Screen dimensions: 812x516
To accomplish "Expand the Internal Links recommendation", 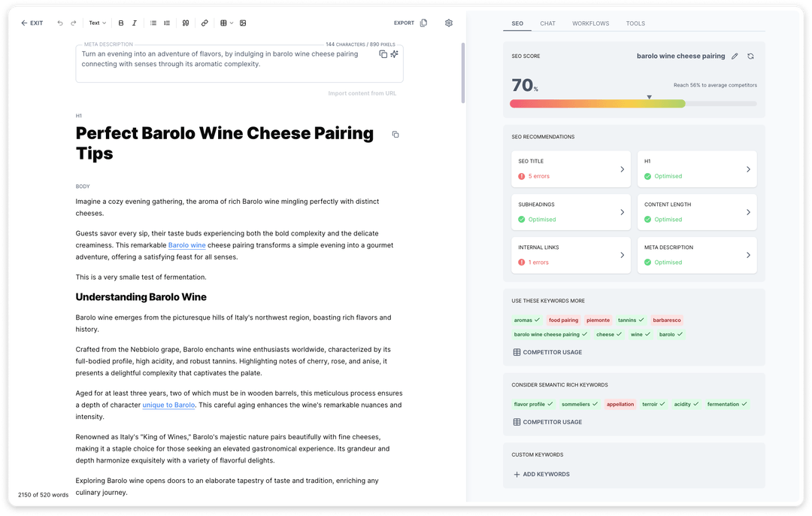I will point(570,255).
